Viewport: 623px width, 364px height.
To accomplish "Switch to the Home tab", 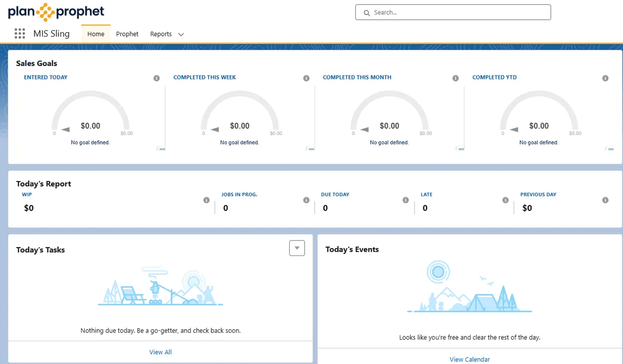I will [x=96, y=34].
